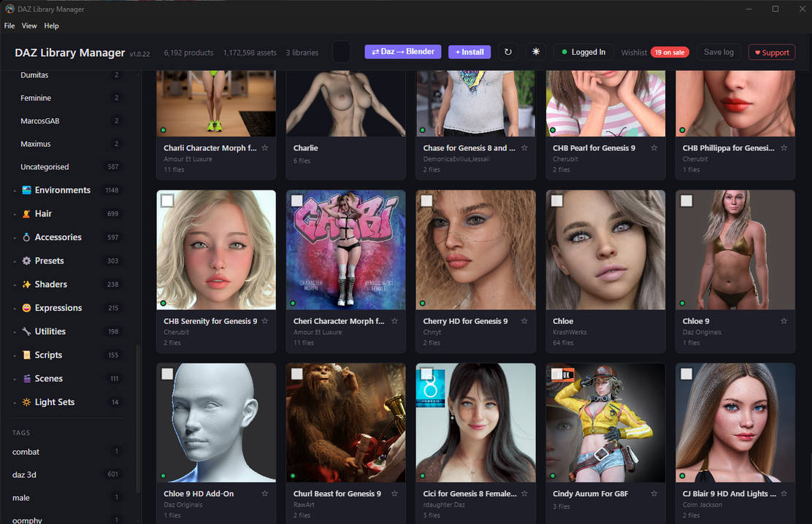Image resolution: width=812 pixels, height=524 pixels.
Task: Click the Presets gear icon
Action: [26, 261]
